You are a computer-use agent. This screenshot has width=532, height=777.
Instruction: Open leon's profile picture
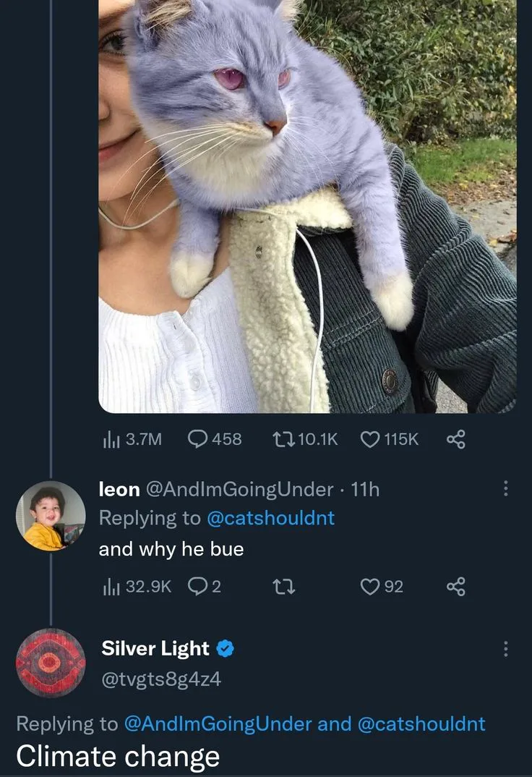pyautogui.click(x=51, y=515)
